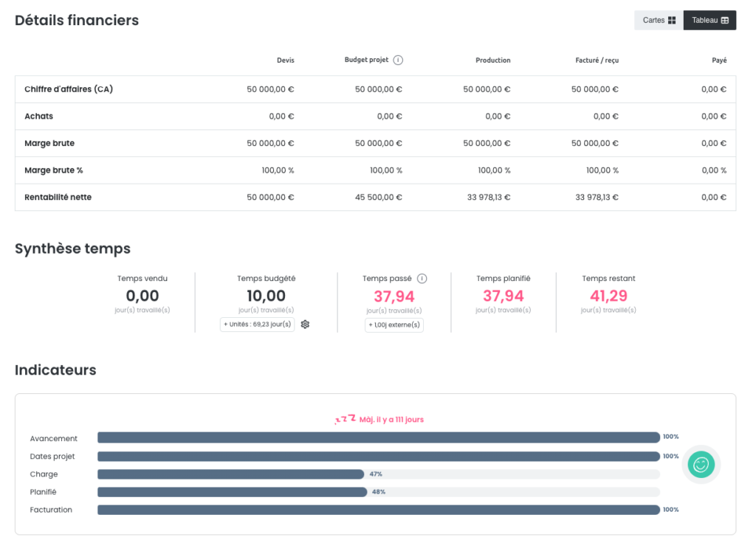Click 'Màj. il y a 111 jours' text
The image size is (756, 551).
point(391,420)
